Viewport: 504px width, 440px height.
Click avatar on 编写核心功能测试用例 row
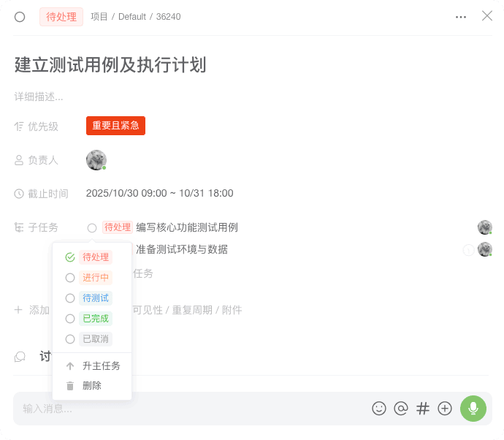click(485, 227)
